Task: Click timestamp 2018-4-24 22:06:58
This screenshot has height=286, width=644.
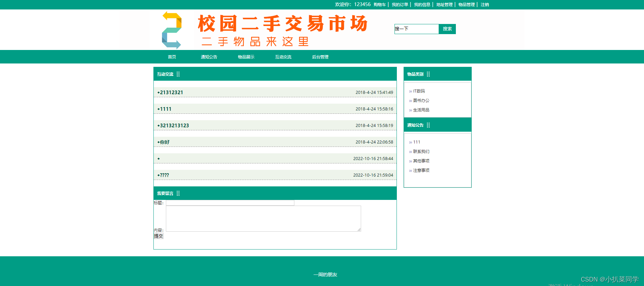Action: (374, 142)
